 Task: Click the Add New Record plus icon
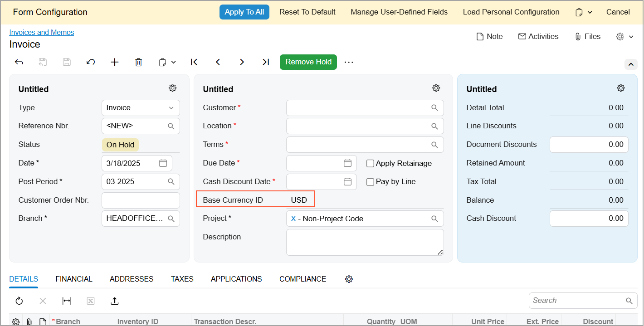115,62
